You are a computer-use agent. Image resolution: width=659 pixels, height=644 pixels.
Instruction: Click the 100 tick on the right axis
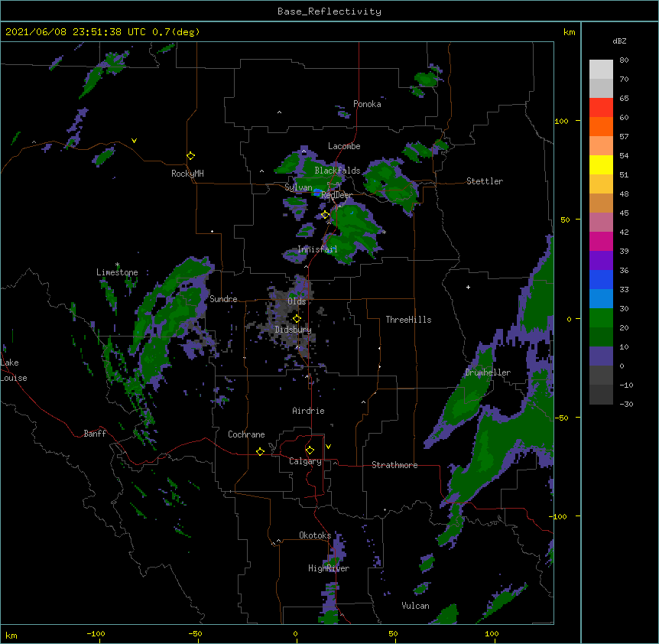click(x=561, y=121)
